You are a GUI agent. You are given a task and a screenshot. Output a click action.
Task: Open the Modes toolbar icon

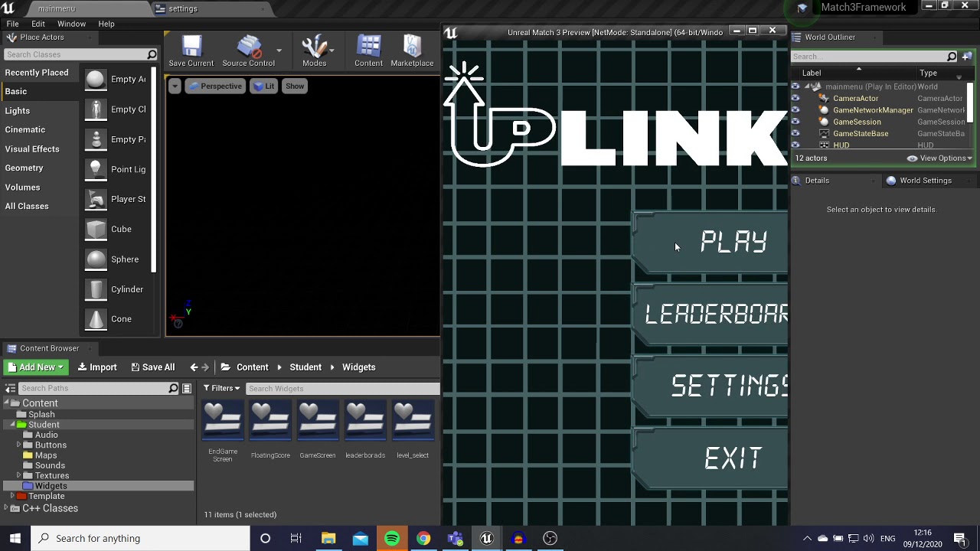click(x=314, y=51)
